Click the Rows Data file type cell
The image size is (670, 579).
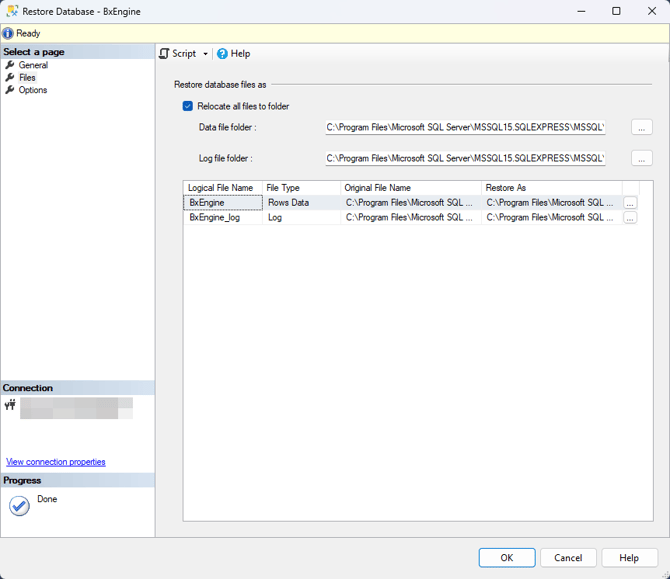(x=301, y=203)
